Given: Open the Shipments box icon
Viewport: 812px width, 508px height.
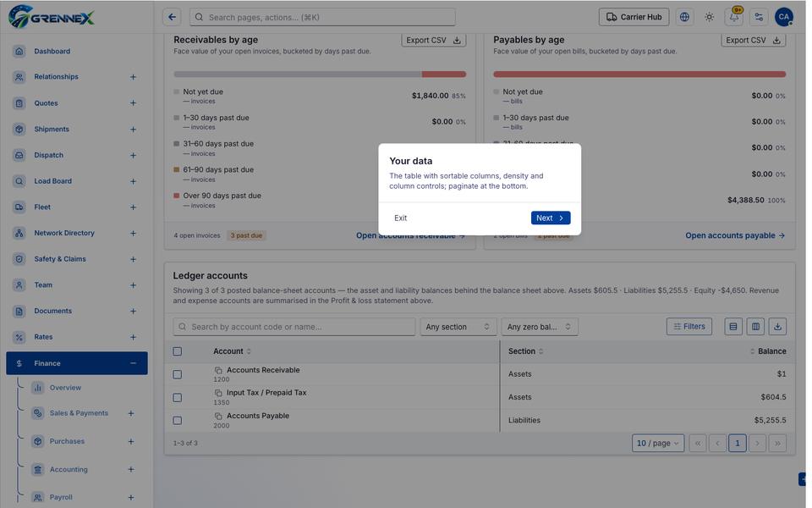Looking at the screenshot, I should tap(19, 129).
